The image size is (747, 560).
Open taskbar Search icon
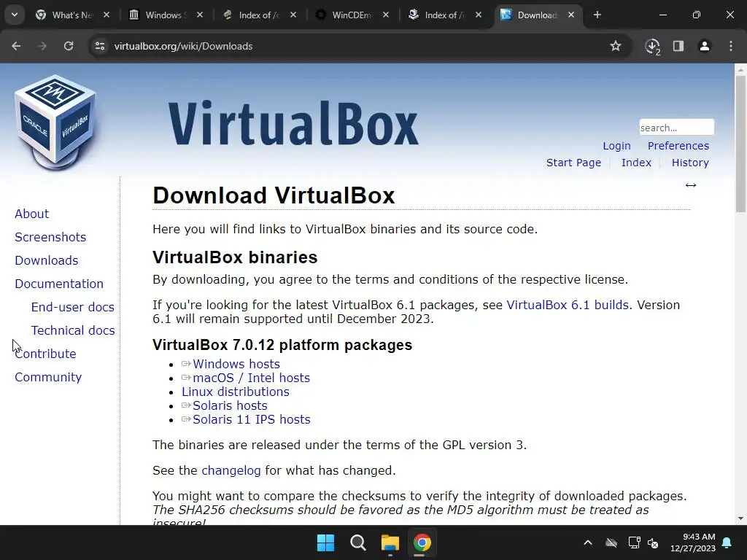click(357, 542)
